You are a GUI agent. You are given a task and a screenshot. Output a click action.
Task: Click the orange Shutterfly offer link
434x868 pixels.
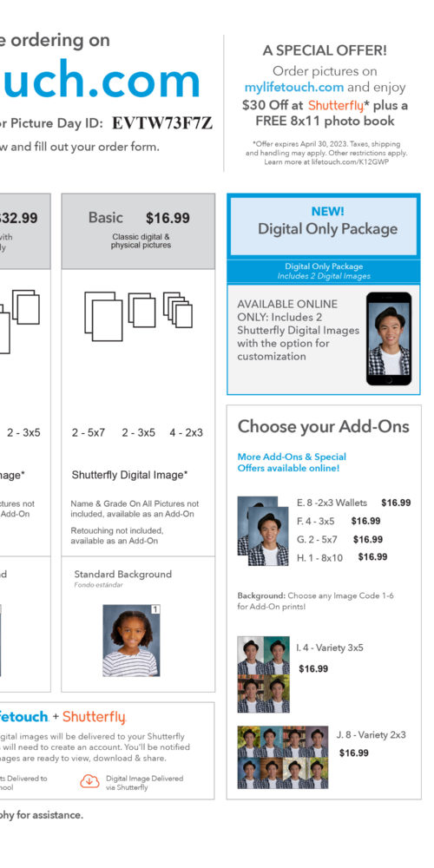pos(335,105)
